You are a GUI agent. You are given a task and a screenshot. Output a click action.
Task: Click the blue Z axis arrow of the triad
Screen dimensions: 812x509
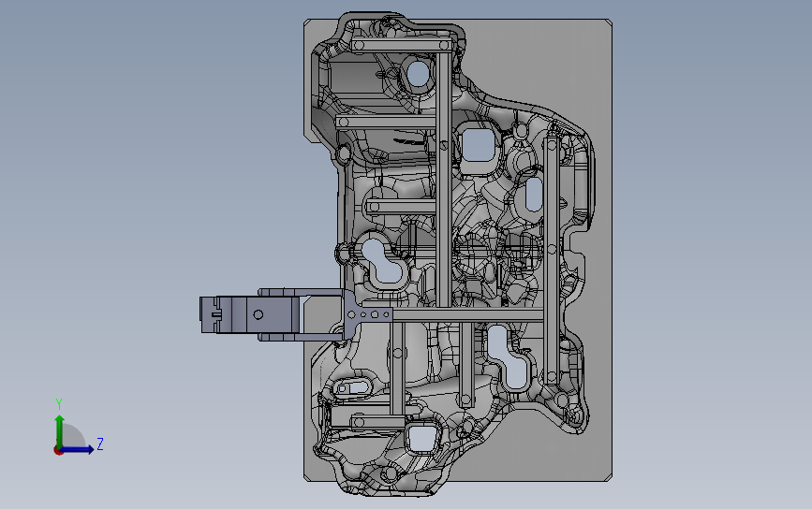(77, 449)
